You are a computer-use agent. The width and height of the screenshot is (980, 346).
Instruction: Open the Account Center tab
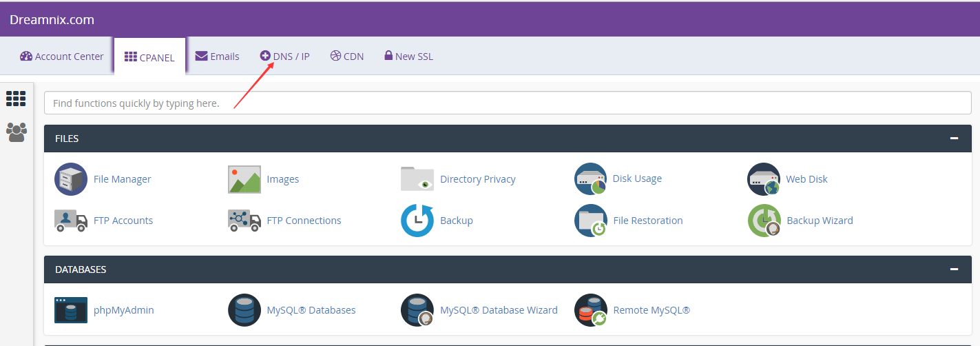62,57
